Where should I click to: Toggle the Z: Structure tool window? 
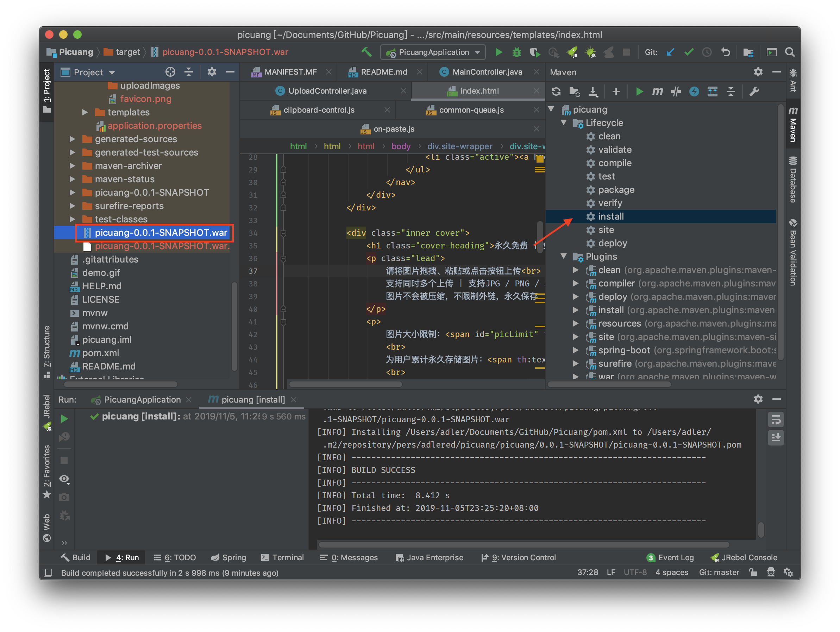pyautogui.click(x=47, y=352)
